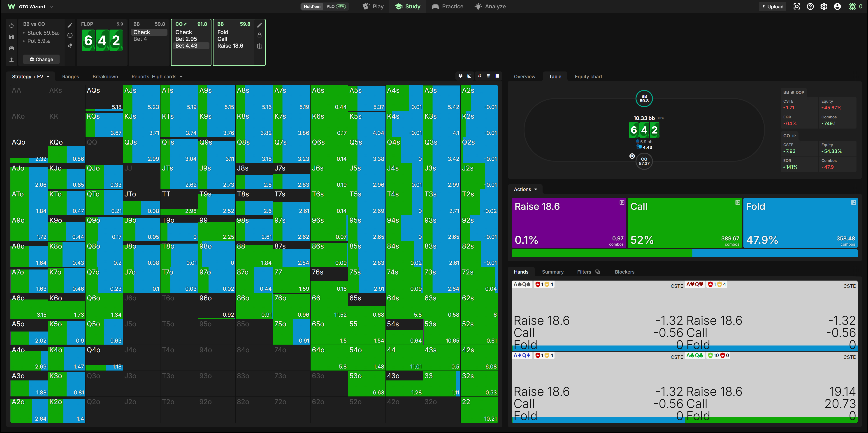Open settings gear in the top bar
Image resolution: width=868 pixels, height=433 pixels.
click(824, 6)
